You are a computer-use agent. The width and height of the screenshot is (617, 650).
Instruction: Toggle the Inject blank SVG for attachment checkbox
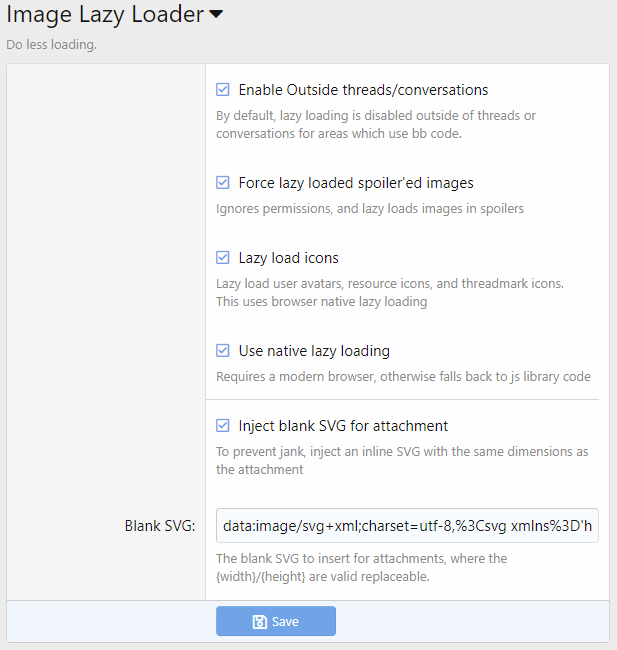(223, 425)
